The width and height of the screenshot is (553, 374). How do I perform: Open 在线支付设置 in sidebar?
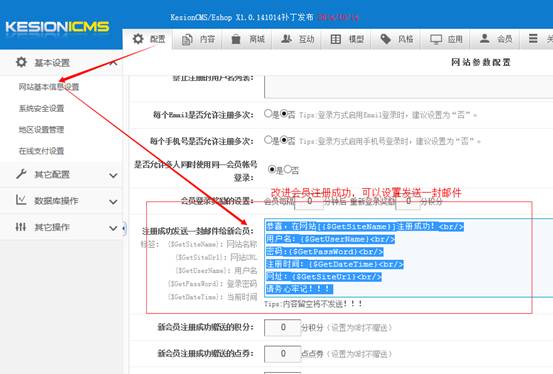coord(41,151)
